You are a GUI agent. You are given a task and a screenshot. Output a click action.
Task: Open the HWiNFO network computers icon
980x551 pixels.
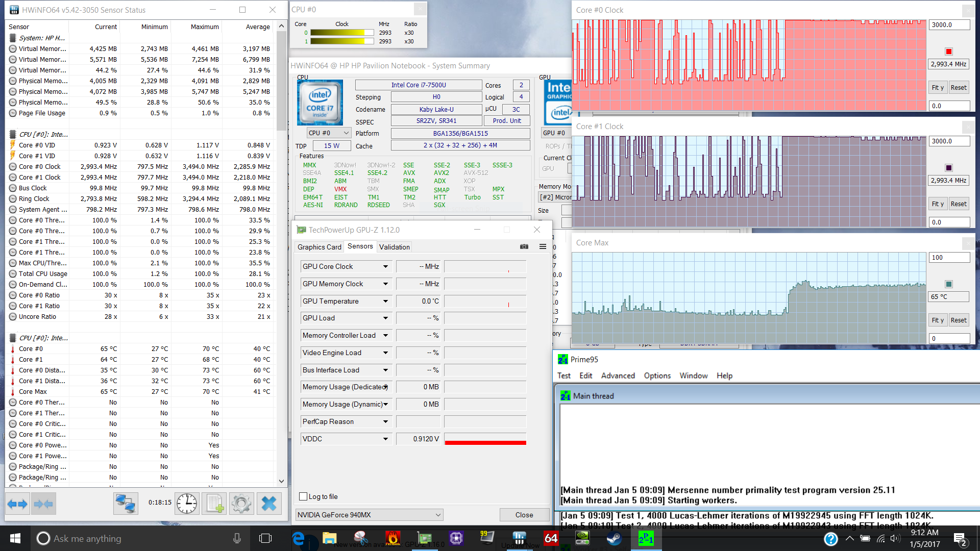(x=125, y=504)
